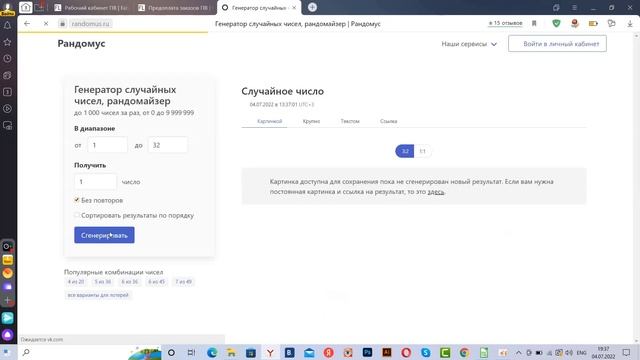Click the Получить quantity field
640x360 pixels.
[x=95, y=182]
